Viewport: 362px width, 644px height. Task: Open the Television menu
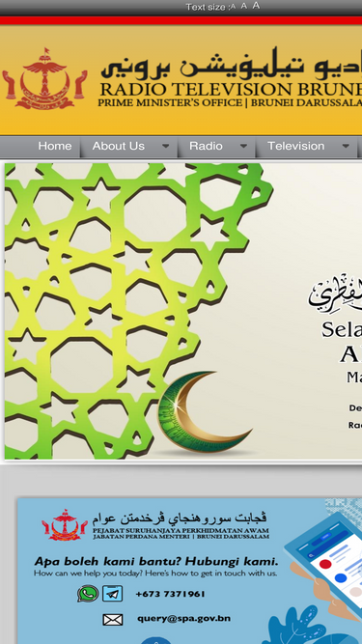point(295,146)
